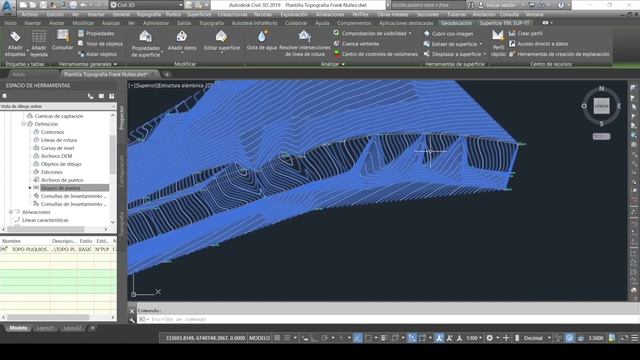Open Herramientas de creación de explanación

(559, 54)
